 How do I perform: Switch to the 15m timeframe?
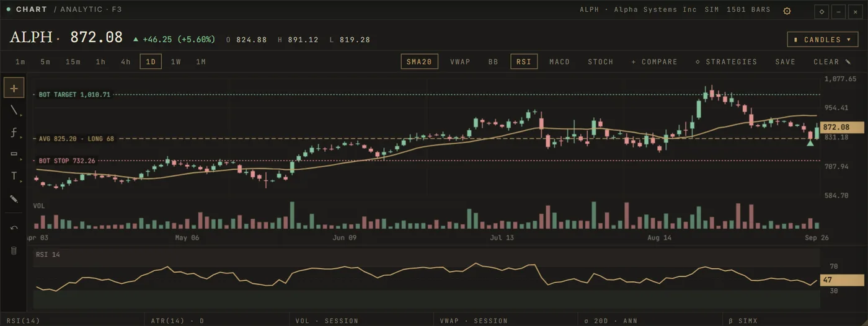tap(73, 62)
